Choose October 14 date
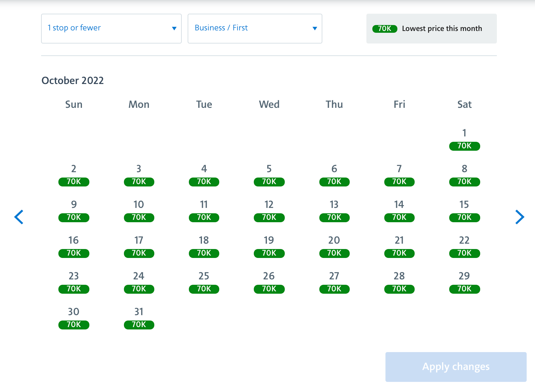The image size is (535, 392). point(399,211)
